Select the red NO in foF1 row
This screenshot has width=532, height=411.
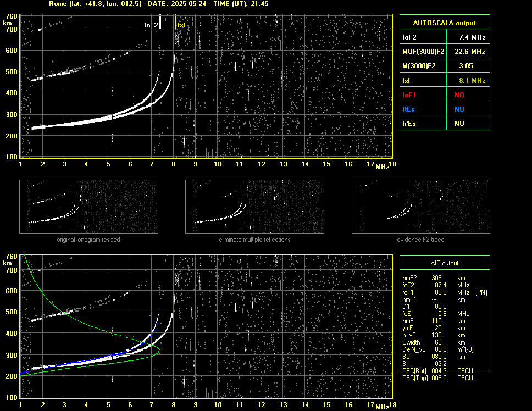point(459,95)
